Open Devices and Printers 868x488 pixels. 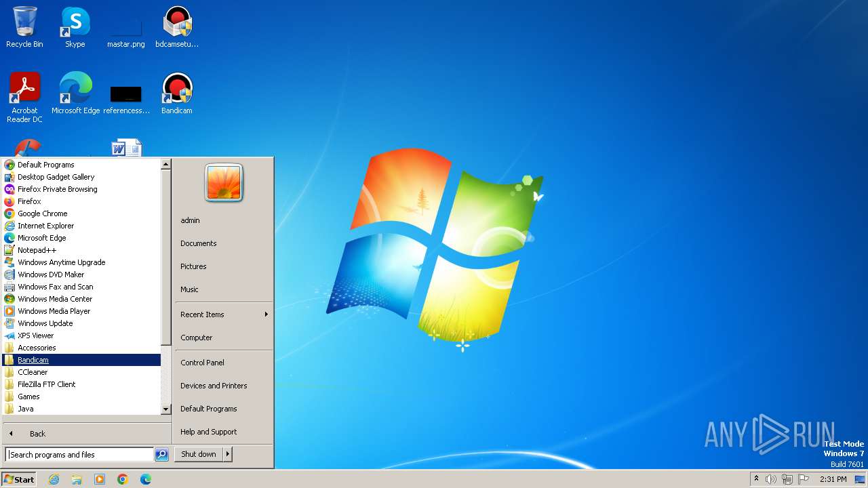click(x=224, y=386)
